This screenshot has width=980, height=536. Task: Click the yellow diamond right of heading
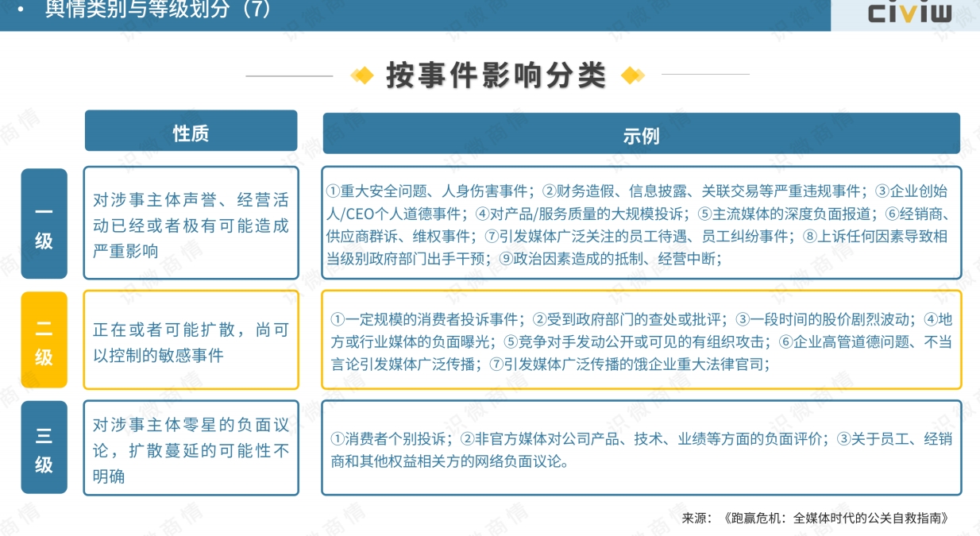[632, 75]
